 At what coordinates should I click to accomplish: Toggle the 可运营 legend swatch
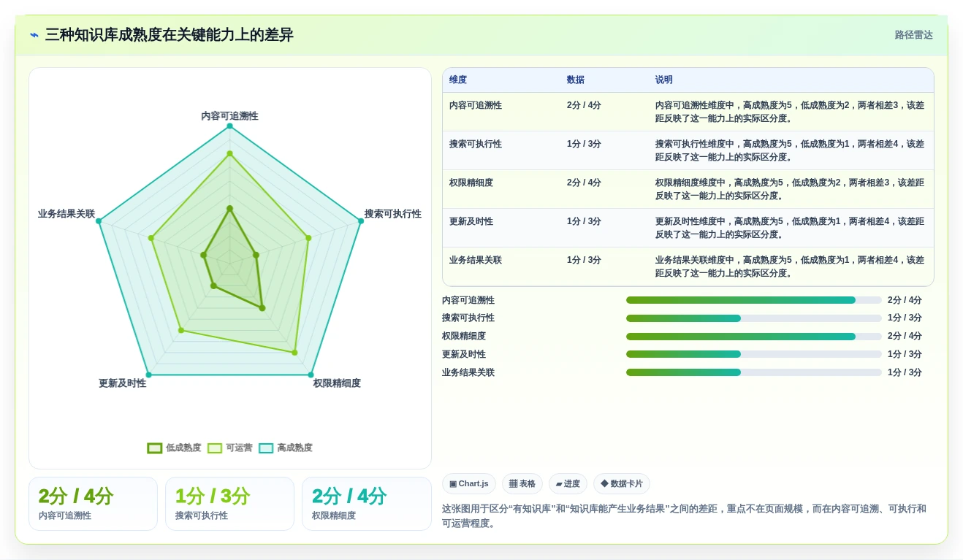(215, 448)
